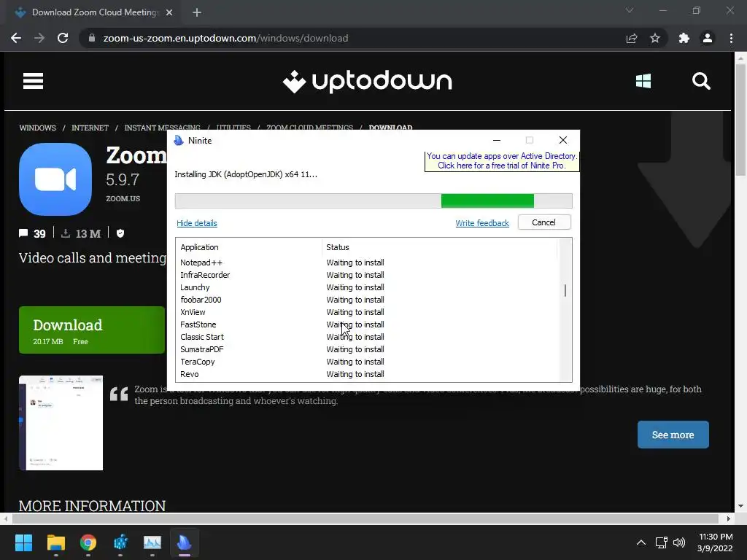Screen dimensions: 747x560
Task: Open Write feedback link in Ninite
Action: [x=482, y=223]
